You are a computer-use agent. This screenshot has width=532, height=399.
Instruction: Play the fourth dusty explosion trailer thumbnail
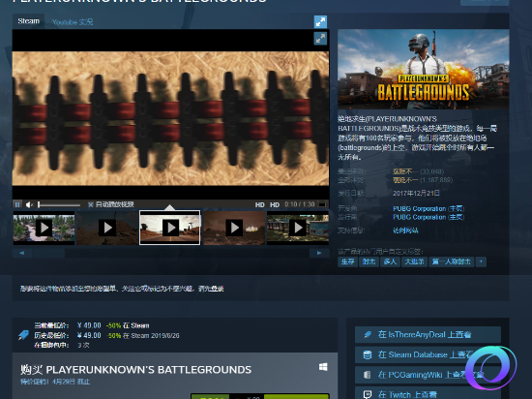[234, 228]
